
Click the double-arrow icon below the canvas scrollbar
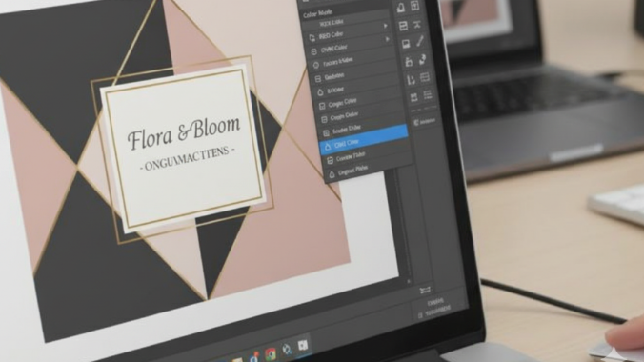pyautogui.click(x=425, y=291)
